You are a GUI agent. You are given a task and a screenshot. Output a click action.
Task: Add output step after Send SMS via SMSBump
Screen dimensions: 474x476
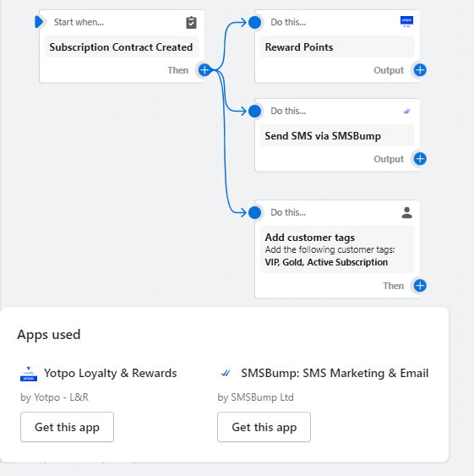coord(420,159)
